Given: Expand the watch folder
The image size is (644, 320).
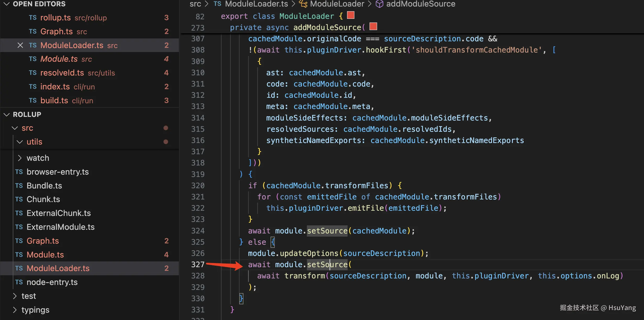Looking at the screenshot, I should pyautogui.click(x=20, y=158).
